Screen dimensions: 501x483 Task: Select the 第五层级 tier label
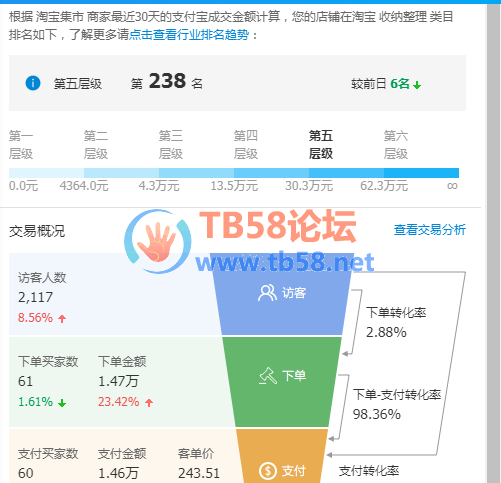[x=321, y=145]
